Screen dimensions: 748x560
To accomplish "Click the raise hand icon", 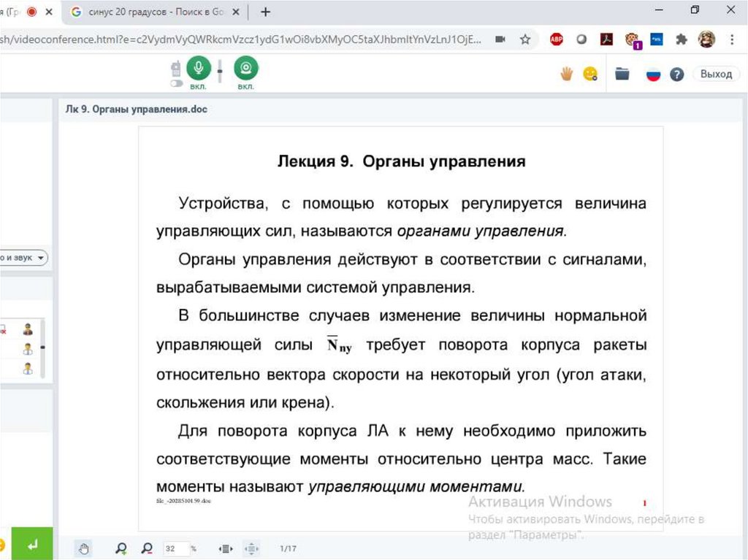I will (x=566, y=74).
